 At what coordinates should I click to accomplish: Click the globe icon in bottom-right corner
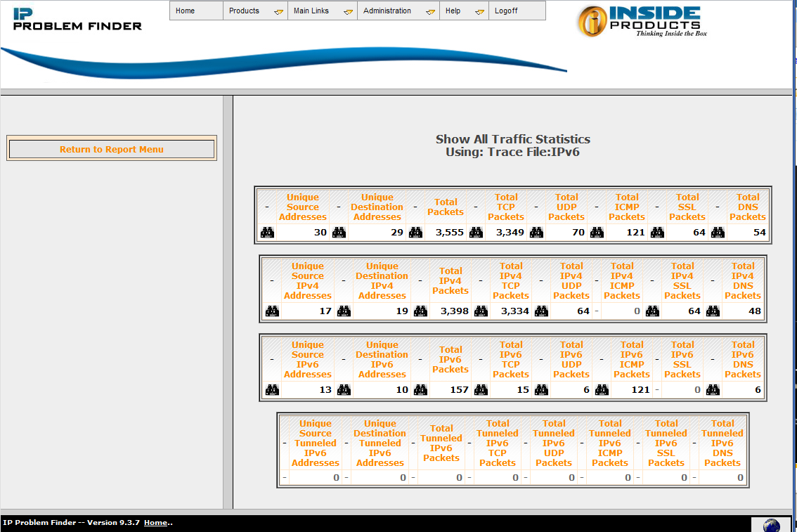(x=771, y=525)
